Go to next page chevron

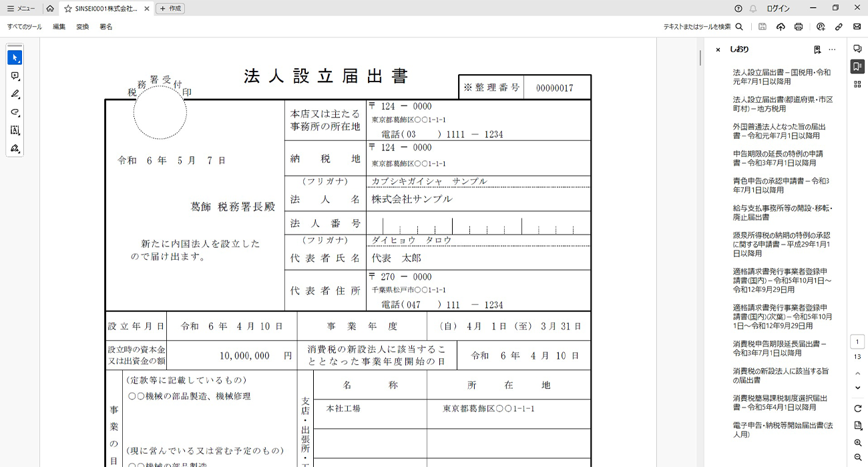[857, 387]
